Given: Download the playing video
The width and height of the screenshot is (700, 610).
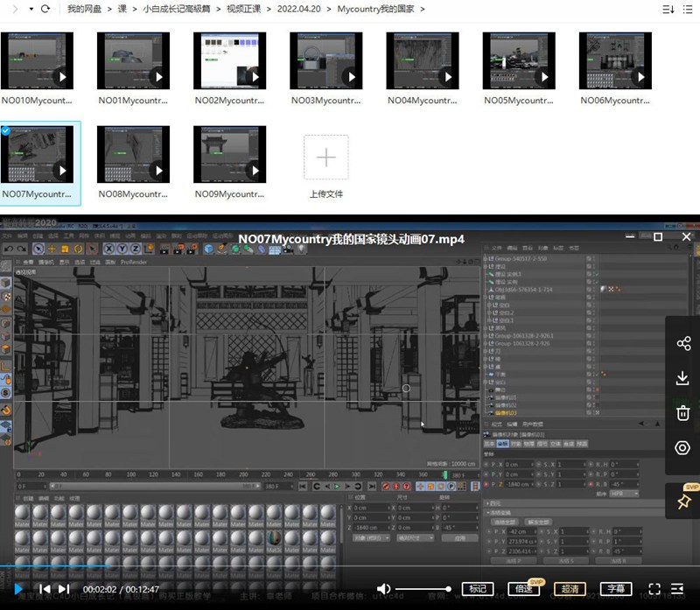Looking at the screenshot, I should click(x=682, y=378).
